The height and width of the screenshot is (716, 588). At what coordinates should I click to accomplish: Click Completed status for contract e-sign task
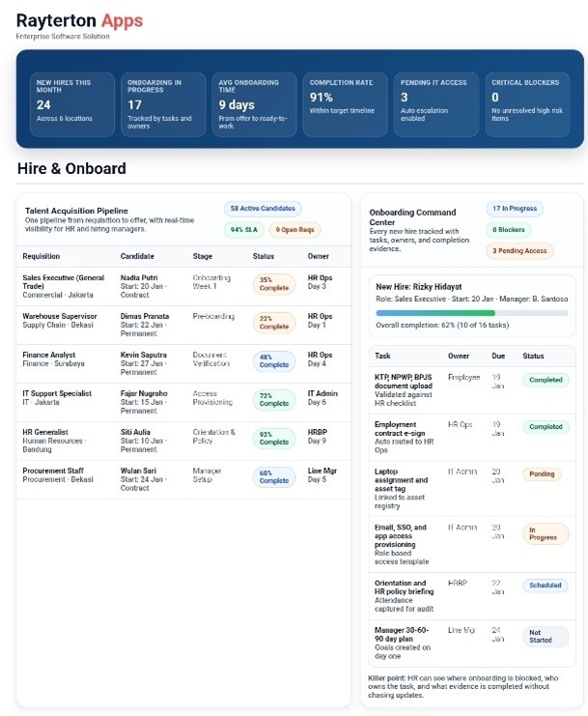546,427
